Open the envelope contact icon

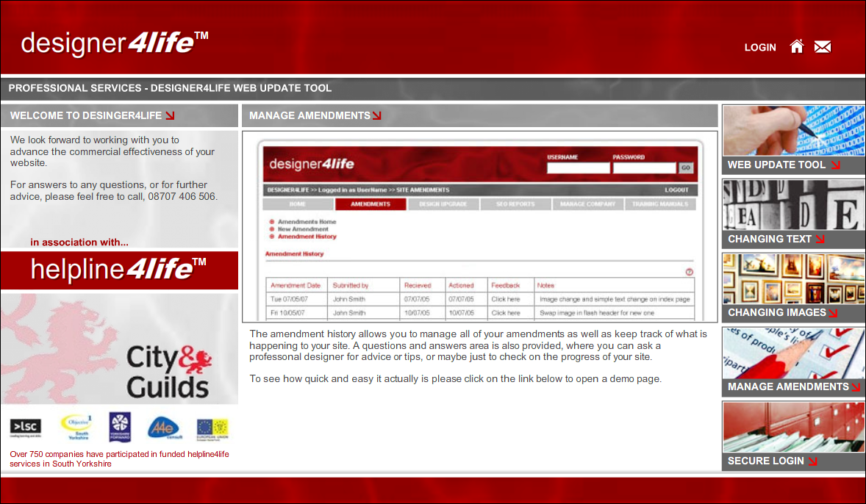coord(823,47)
